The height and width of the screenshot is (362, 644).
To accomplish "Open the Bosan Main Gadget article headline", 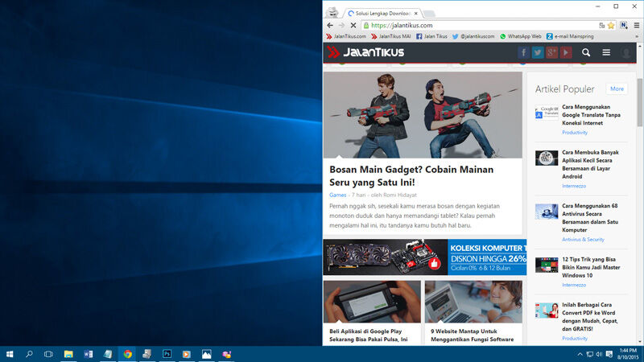I will (x=411, y=176).
